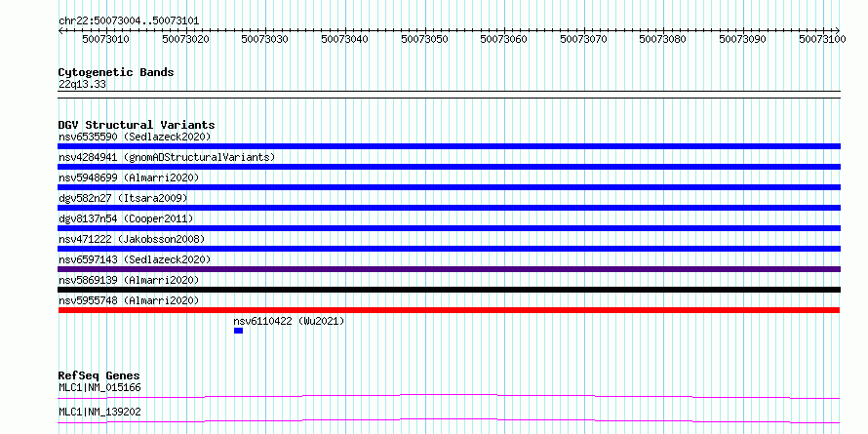Select the blue bar under nsv471222
Image resolution: width=868 pixels, height=434 pixels.
[x=449, y=249]
